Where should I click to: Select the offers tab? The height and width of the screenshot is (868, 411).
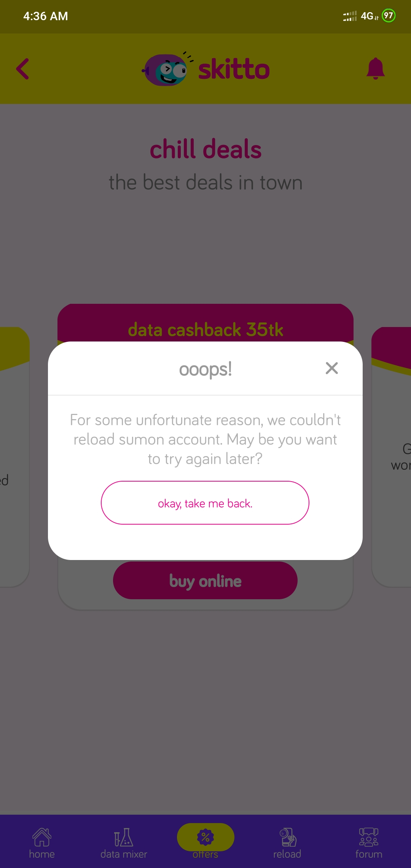pyautogui.click(x=205, y=841)
